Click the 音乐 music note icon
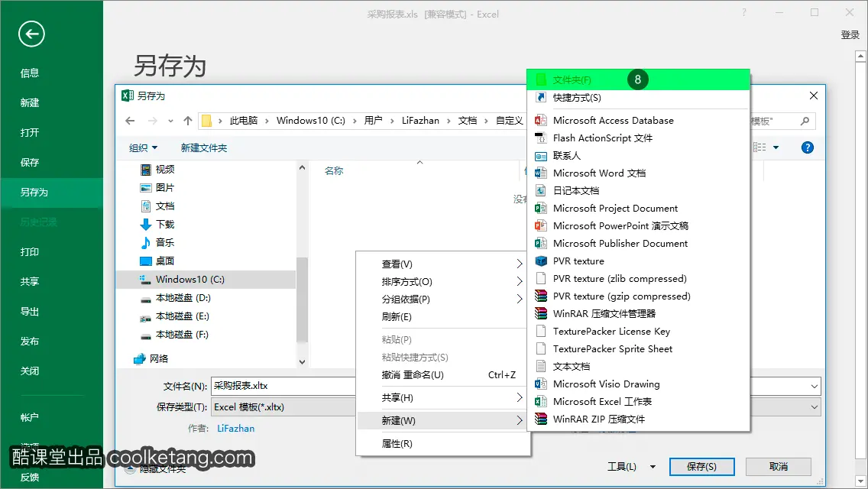This screenshot has height=489, width=868. coord(146,242)
